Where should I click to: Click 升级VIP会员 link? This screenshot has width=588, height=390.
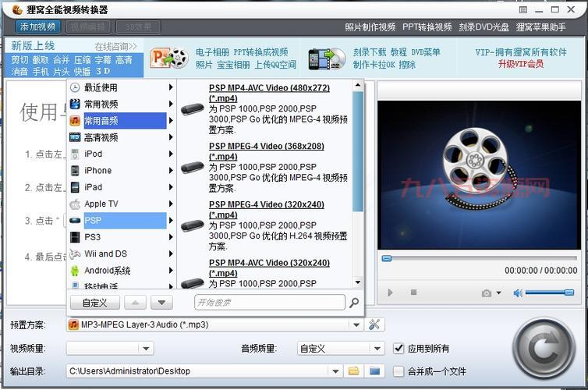pos(521,64)
